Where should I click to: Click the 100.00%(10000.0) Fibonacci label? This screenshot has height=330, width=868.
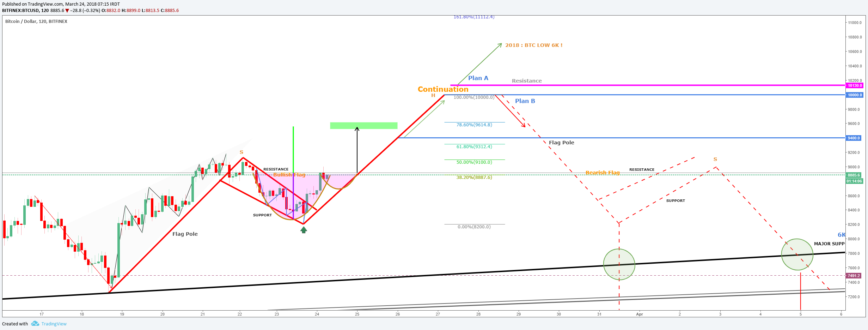click(474, 97)
